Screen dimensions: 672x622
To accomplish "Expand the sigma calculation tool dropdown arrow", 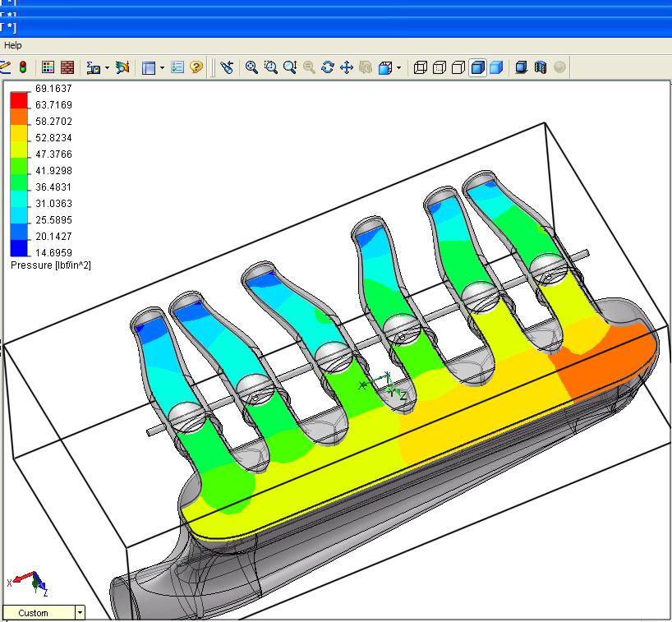I will [x=107, y=67].
